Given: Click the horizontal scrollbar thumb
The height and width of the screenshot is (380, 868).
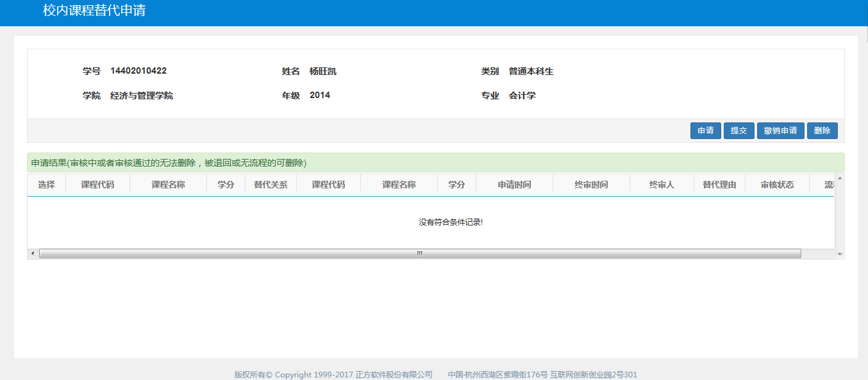Looking at the screenshot, I should pos(420,254).
